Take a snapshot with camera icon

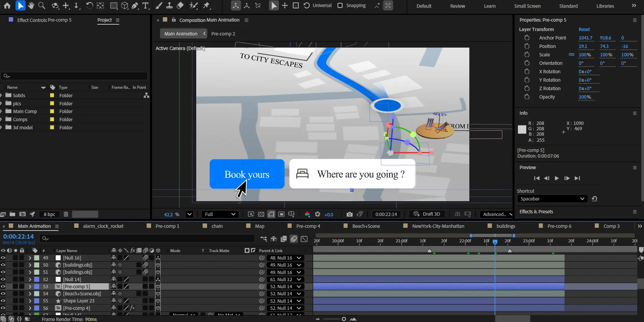coord(349,214)
